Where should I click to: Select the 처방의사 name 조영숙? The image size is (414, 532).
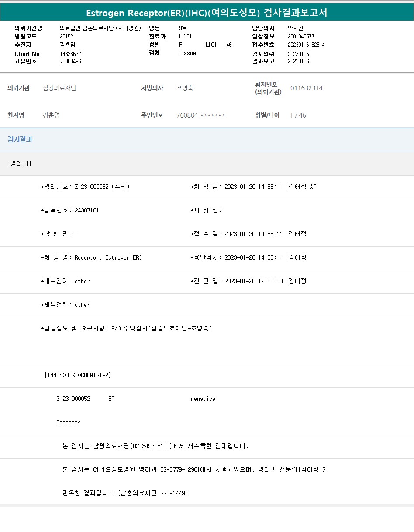pyautogui.click(x=185, y=88)
